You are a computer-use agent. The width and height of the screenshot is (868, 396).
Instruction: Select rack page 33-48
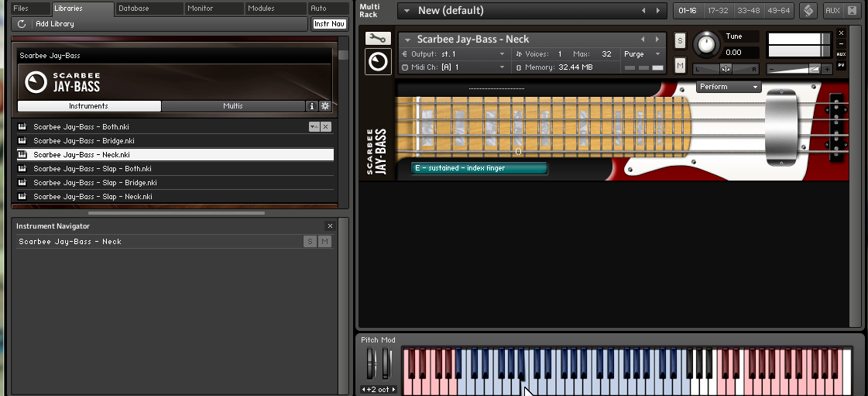pos(749,11)
